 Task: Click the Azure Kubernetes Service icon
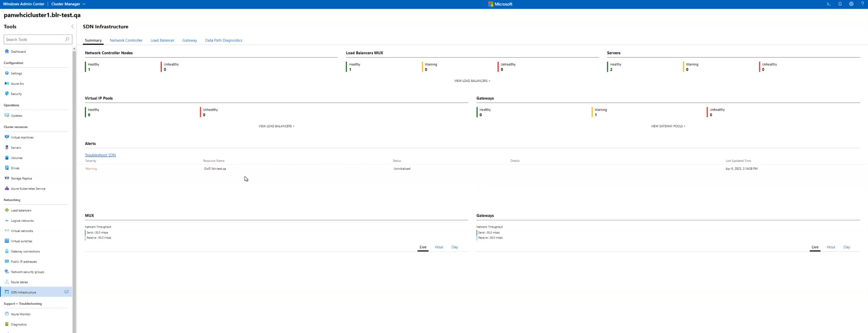tap(7, 189)
